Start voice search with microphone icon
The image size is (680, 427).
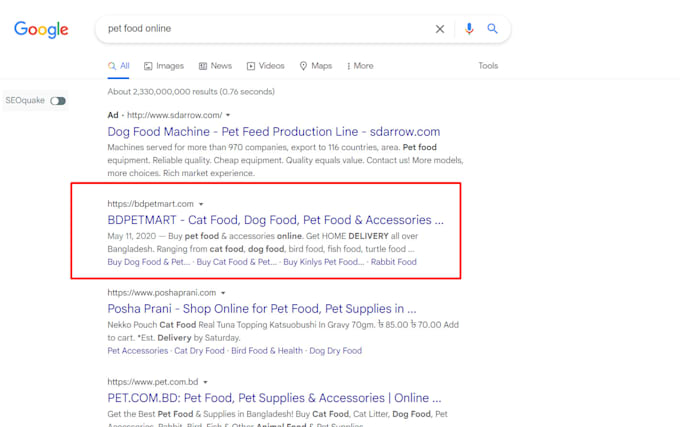[x=469, y=29]
